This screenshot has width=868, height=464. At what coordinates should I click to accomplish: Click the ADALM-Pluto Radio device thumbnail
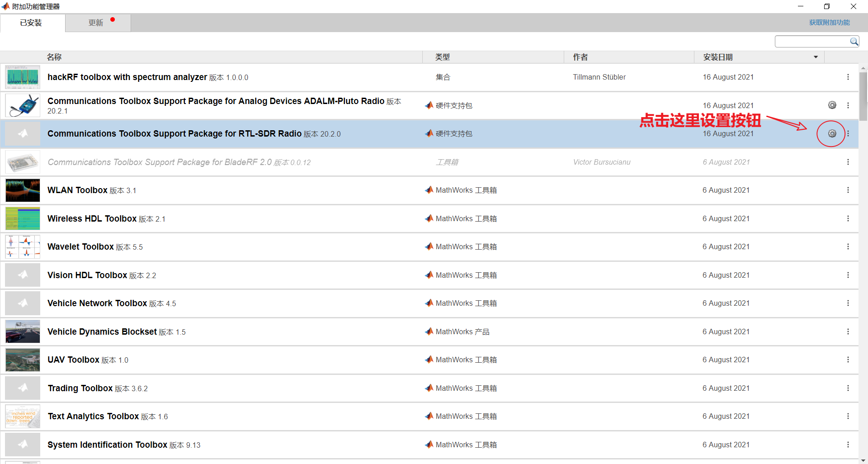pyautogui.click(x=23, y=105)
